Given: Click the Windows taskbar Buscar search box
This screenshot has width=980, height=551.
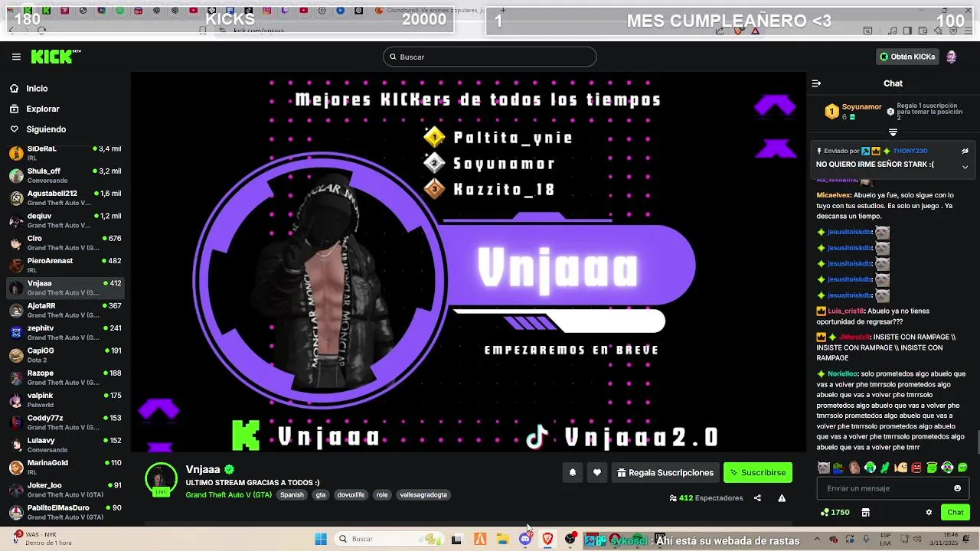Looking at the screenshot, I should pos(389,540).
